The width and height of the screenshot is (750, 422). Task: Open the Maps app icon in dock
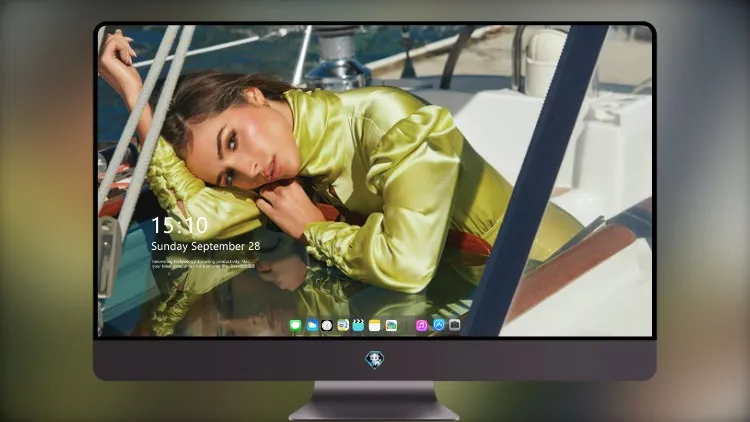[343, 326]
